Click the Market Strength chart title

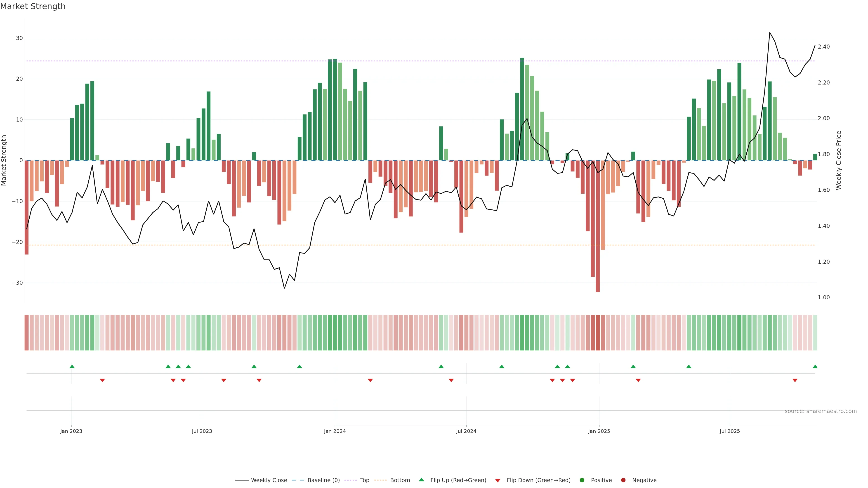pos(33,6)
